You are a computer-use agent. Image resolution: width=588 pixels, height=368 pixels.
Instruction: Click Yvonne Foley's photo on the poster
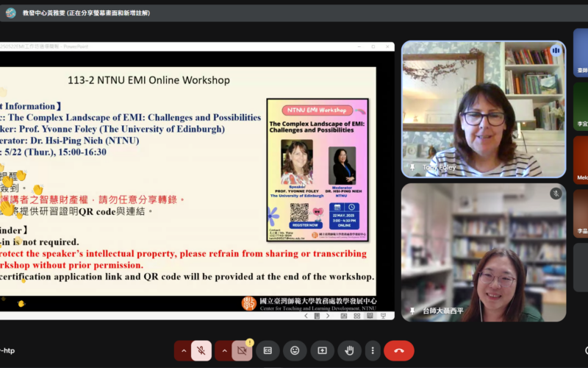click(297, 162)
